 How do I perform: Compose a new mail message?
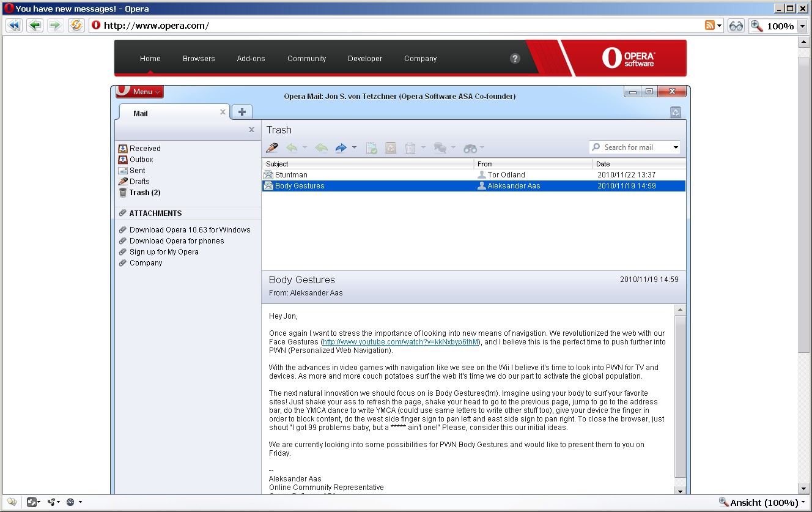click(272, 147)
